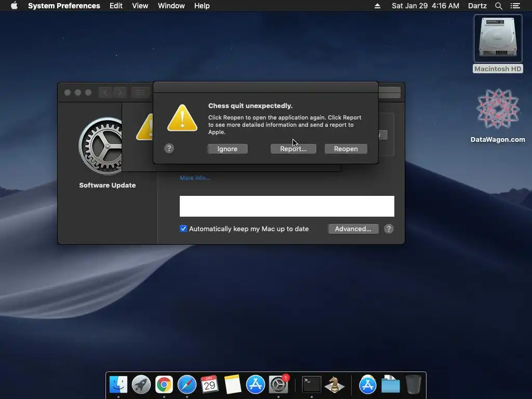Screen dimensions: 532x399
Task: Click the Report… button
Action: pyautogui.click(x=293, y=149)
